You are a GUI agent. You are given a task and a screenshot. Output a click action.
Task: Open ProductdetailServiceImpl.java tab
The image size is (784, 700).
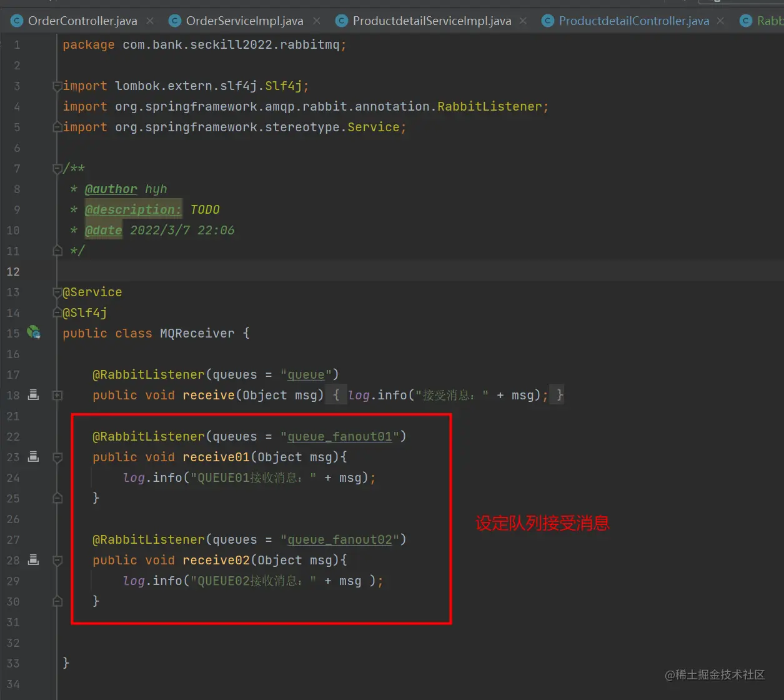pos(432,21)
